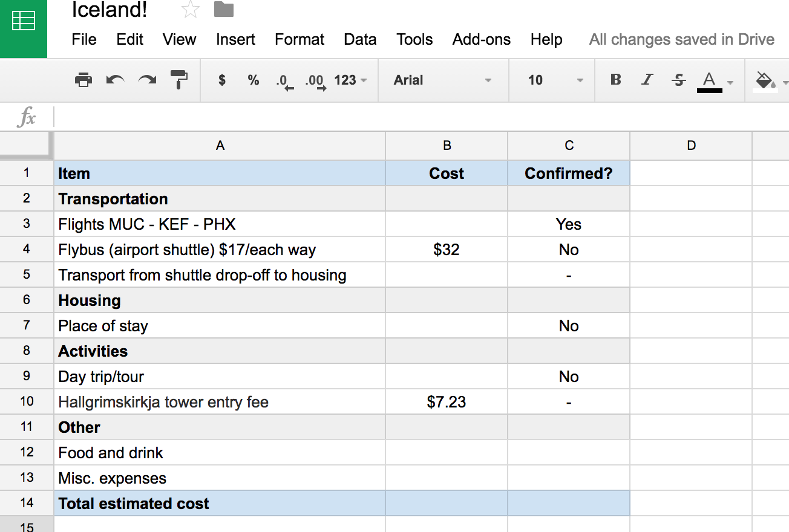Star the Iceland! spreadsheet
Screen dimensions: 789x532
click(189, 9)
